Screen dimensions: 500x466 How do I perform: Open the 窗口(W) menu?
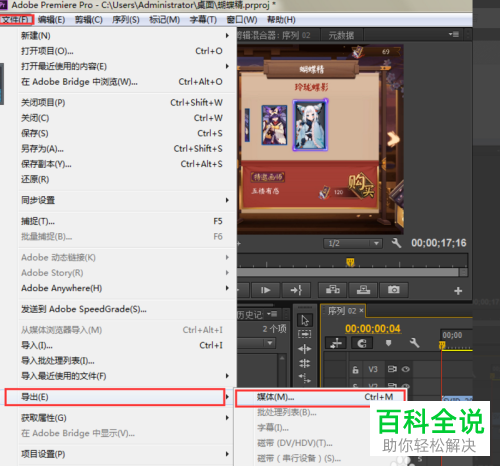(242, 20)
